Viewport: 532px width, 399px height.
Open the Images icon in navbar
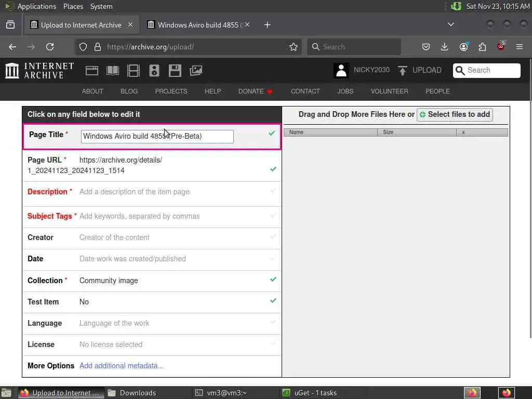(196, 71)
